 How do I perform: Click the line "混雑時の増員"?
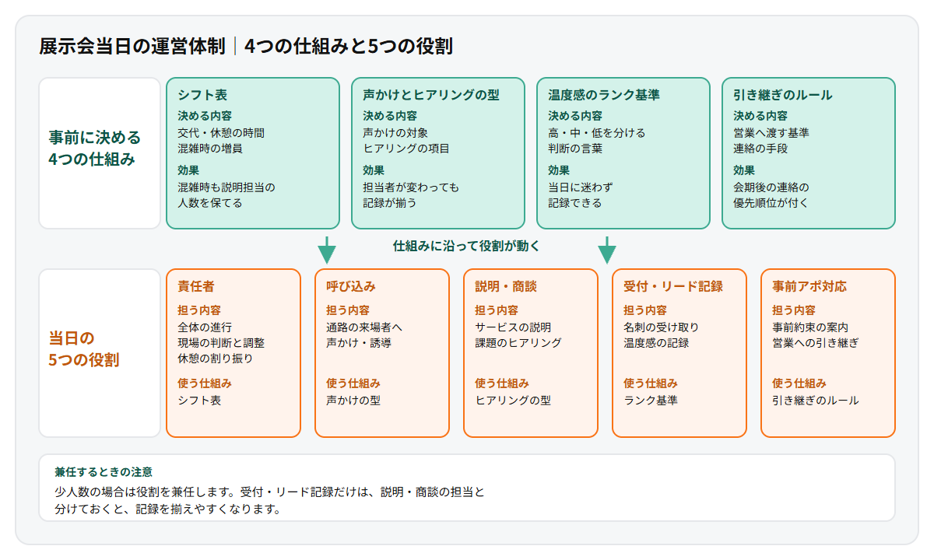coord(210,149)
